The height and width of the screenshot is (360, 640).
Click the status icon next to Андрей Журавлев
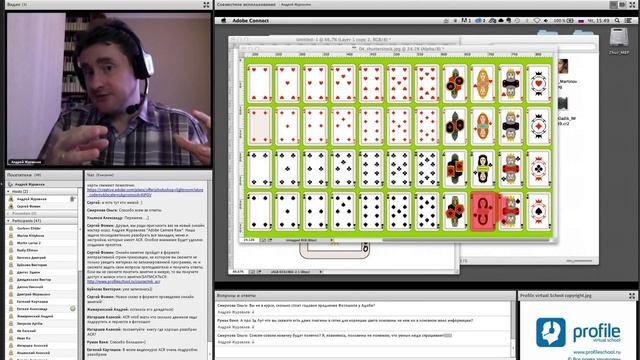pyautogui.click(x=72, y=199)
